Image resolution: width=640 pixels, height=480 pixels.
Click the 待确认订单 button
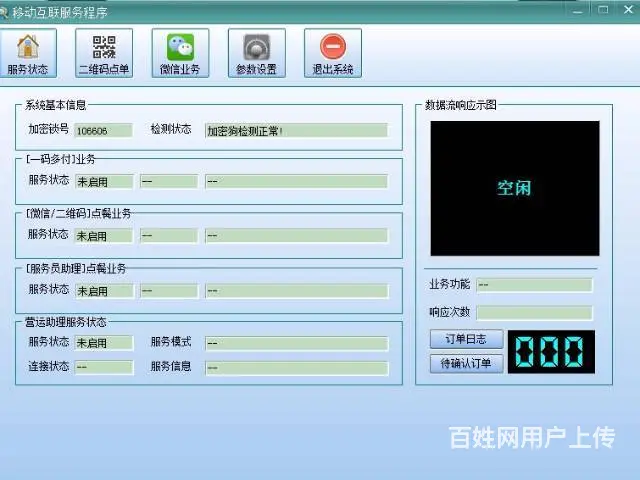(x=466, y=363)
